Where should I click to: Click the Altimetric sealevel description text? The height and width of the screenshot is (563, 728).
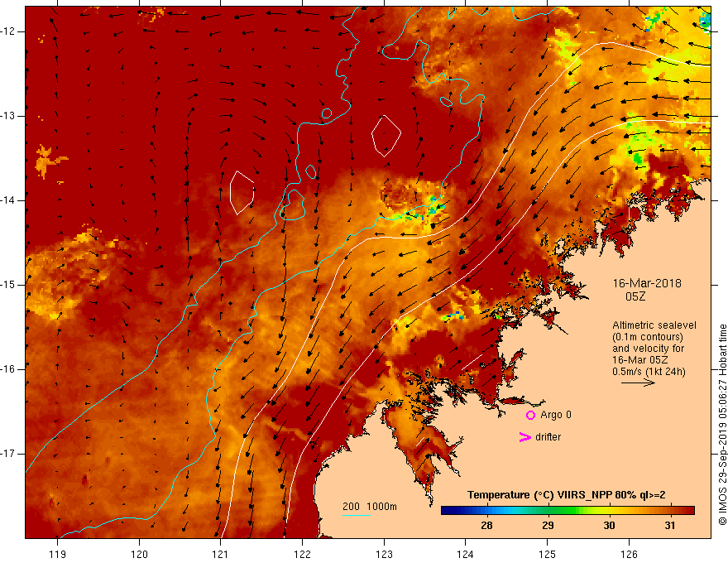[x=654, y=348]
